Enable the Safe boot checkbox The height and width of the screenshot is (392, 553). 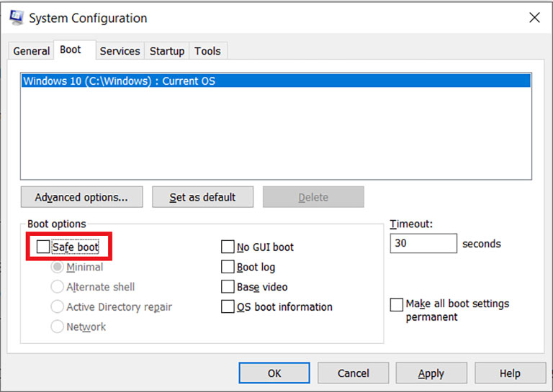pyautogui.click(x=43, y=247)
